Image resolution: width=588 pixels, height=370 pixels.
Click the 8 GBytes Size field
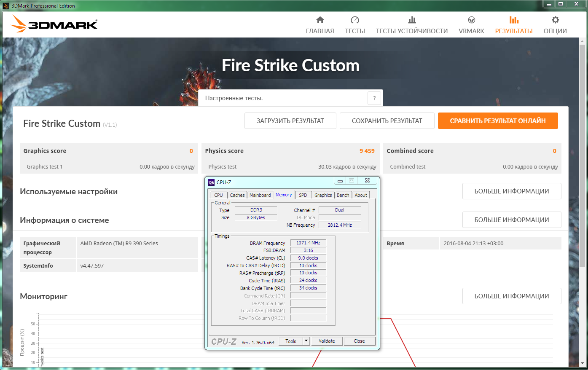(x=256, y=217)
